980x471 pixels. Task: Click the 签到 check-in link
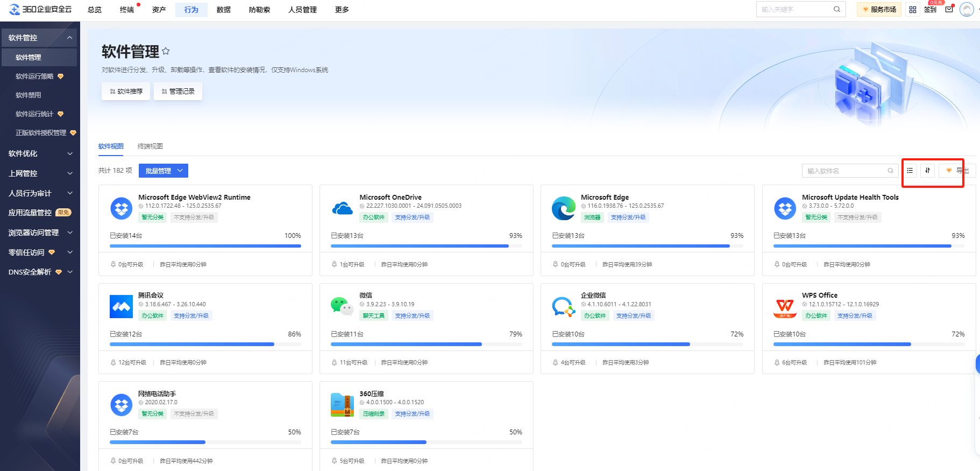point(931,10)
